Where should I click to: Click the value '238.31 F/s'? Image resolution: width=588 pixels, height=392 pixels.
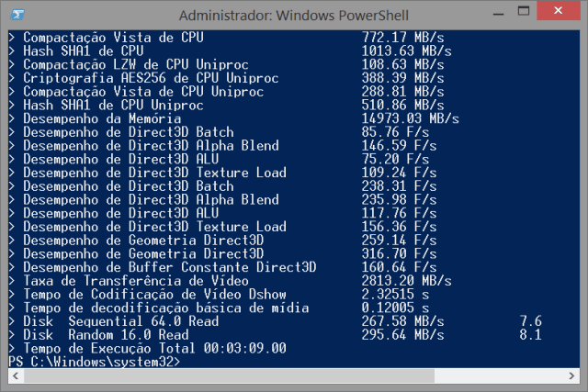pos(399,185)
